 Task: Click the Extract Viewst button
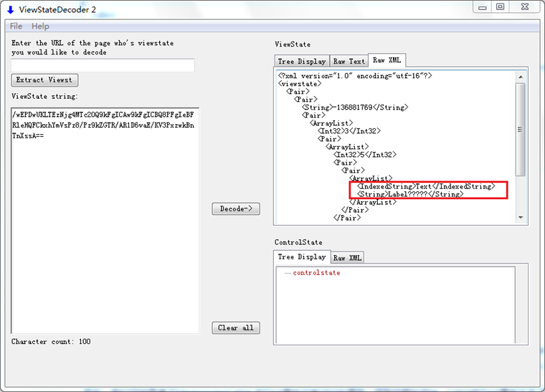[x=44, y=80]
